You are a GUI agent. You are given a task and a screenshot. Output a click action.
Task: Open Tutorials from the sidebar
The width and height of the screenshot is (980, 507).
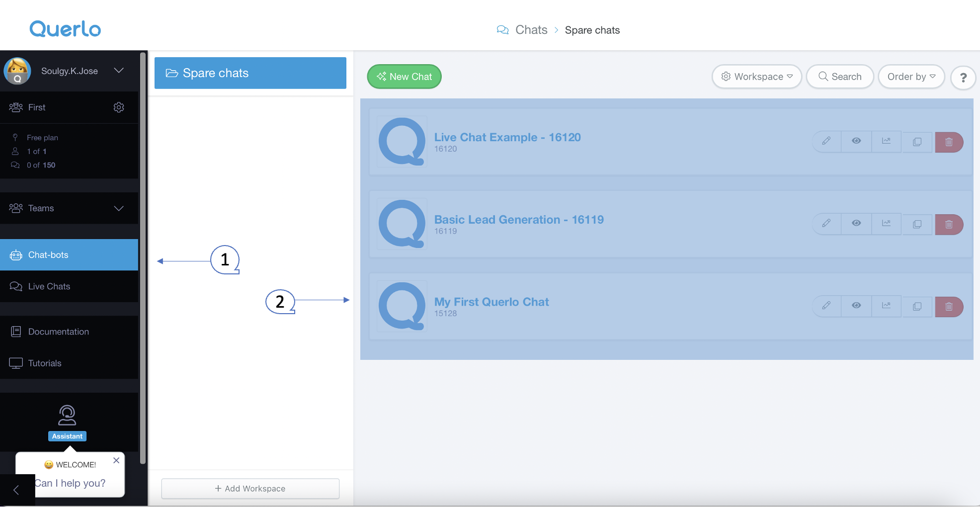[44, 363]
